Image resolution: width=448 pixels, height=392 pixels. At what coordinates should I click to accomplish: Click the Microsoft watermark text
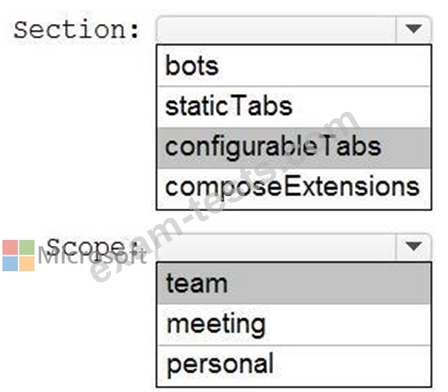point(92,256)
